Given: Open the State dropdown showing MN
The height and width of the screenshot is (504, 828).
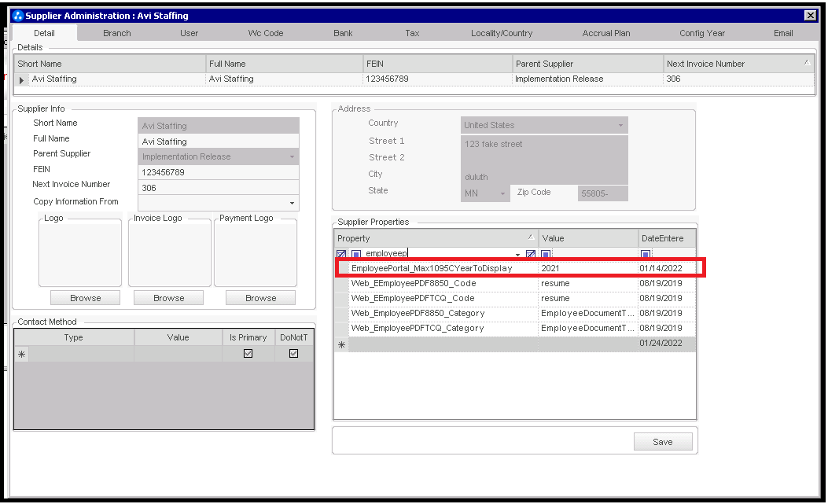Looking at the screenshot, I should 502,193.
